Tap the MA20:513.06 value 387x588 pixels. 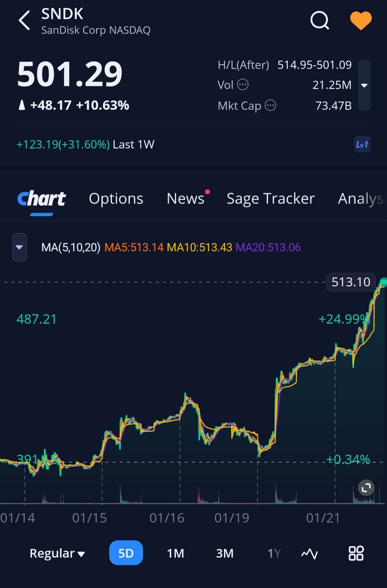click(268, 247)
